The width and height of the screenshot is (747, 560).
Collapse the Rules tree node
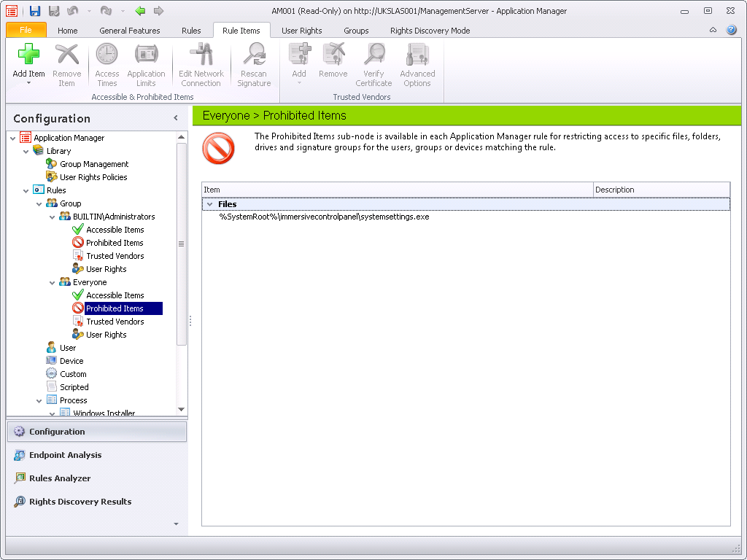coord(26,190)
